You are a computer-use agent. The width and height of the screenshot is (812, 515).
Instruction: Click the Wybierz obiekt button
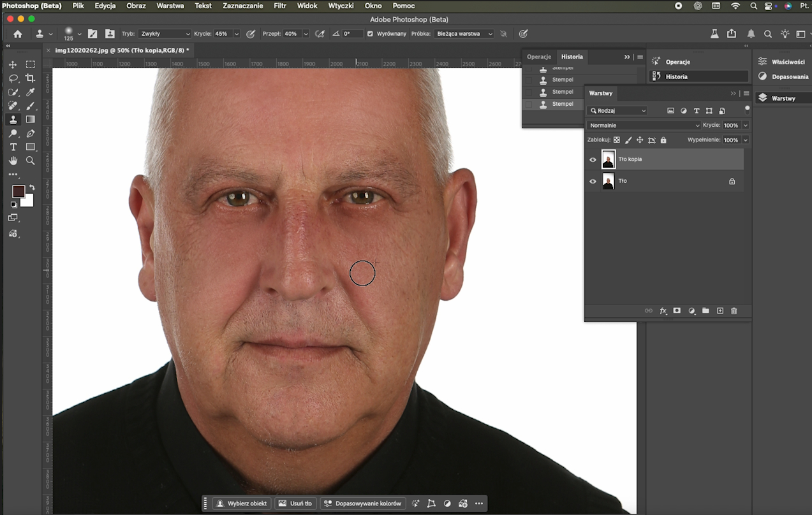[241, 504]
